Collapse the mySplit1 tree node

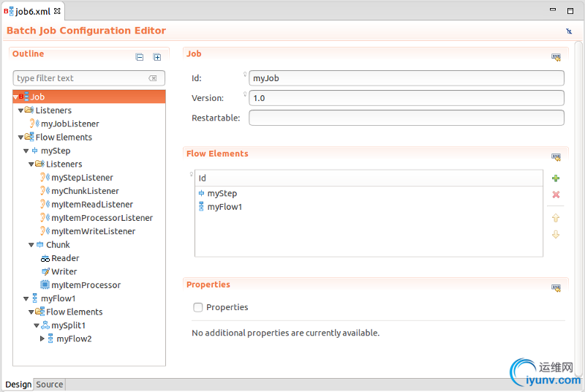click(36, 325)
